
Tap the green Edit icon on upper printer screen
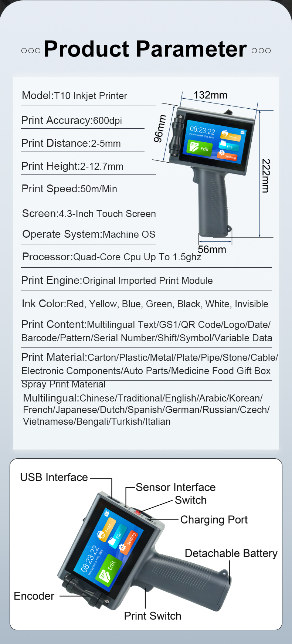pos(200,148)
